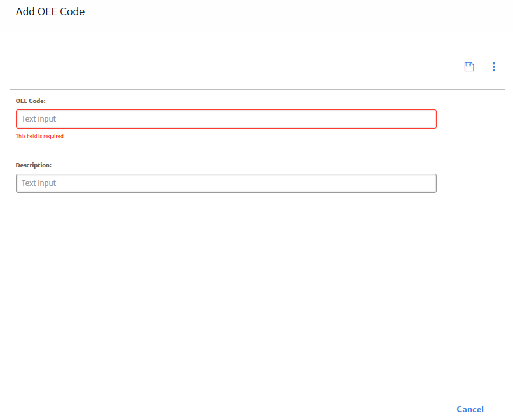Place cursor in the red-outlined required field
The width and height of the screenshot is (513, 420).
click(226, 119)
